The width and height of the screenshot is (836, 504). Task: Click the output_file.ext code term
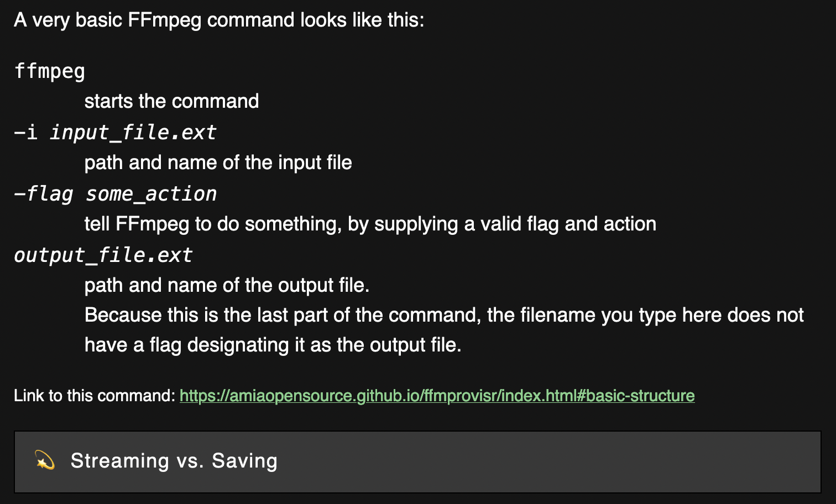click(x=103, y=255)
